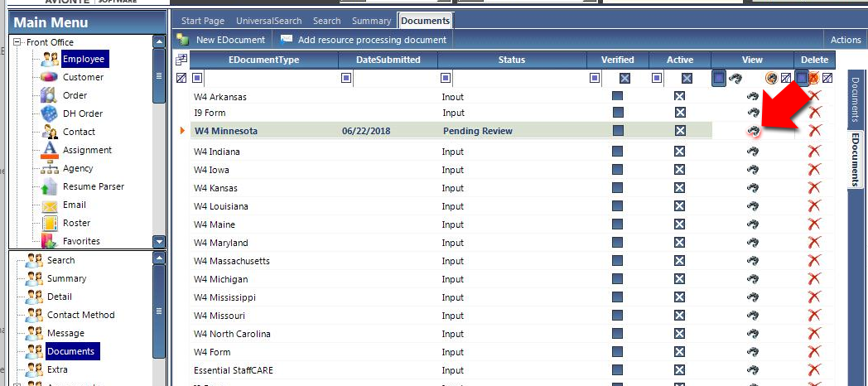
Task: Select the W4 North Carolina row text
Action: [232, 334]
